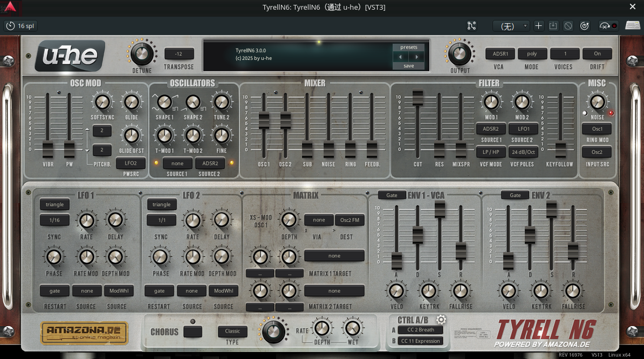The width and height of the screenshot is (644, 359).
Task: Open the keyboard icon in top toolbar
Action: [633, 26]
